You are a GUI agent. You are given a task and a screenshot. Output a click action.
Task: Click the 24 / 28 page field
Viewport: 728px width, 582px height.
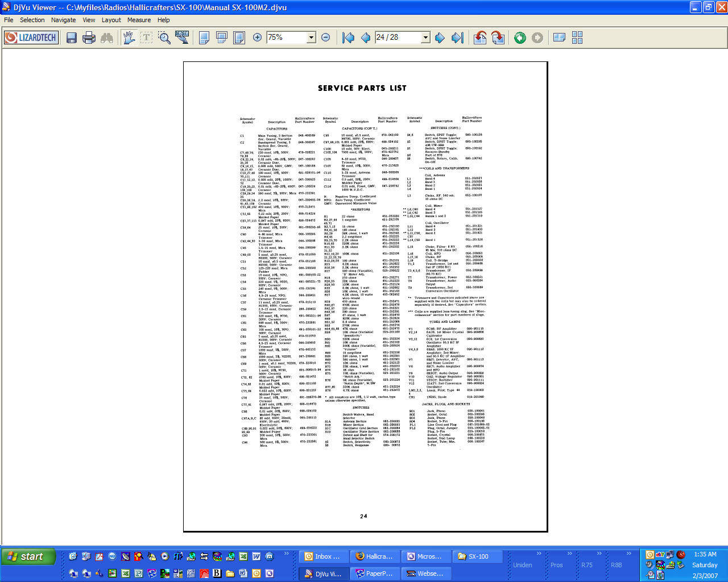coord(398,38)
